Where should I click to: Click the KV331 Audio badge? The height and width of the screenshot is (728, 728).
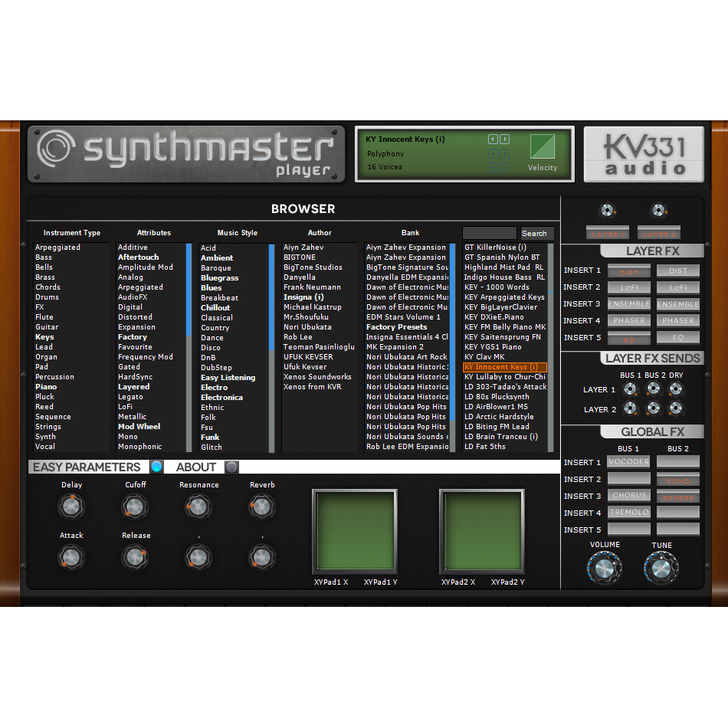[x=643, y=152]
